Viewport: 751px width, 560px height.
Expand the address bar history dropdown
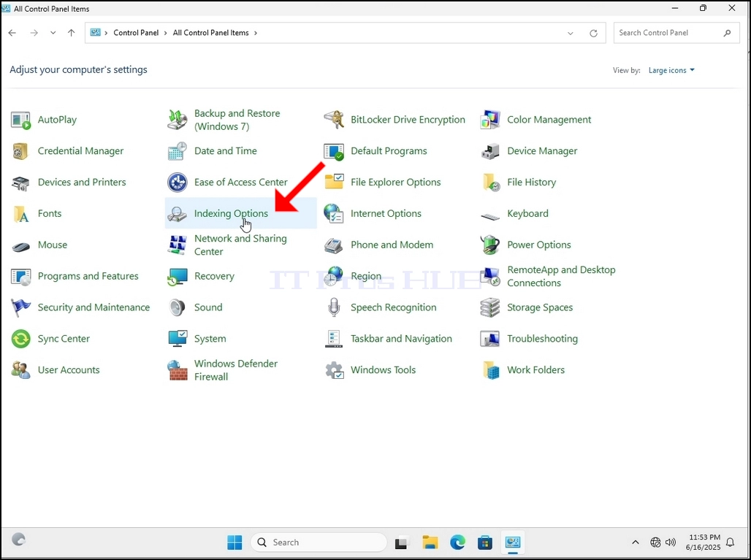[571, 33]
